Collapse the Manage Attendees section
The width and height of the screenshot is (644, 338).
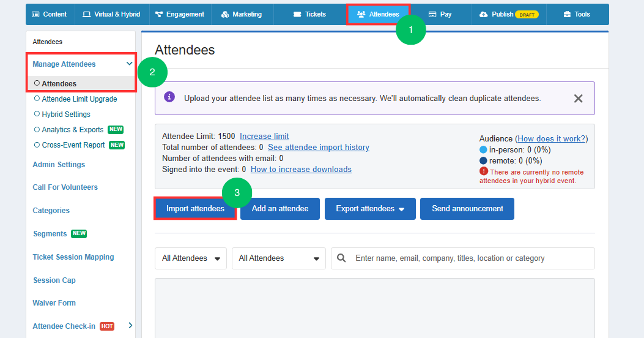tap(130, 64)
